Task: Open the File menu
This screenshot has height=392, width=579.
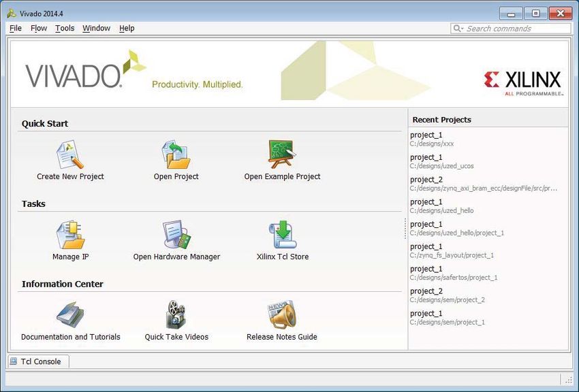Action: [16, 28]
